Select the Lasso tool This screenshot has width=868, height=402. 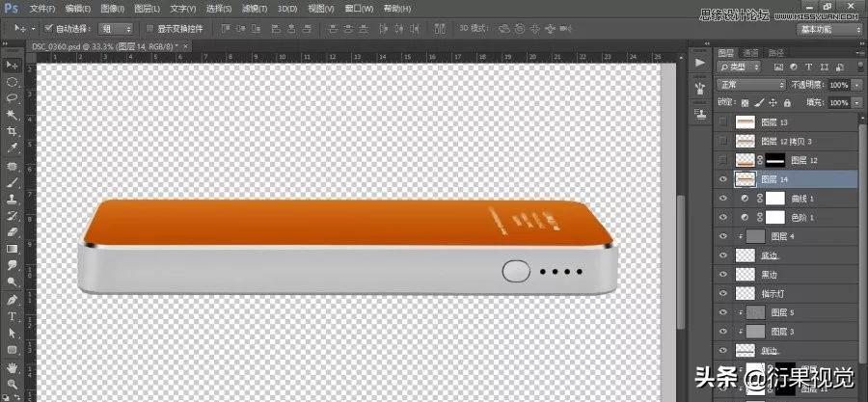[13, 98]
